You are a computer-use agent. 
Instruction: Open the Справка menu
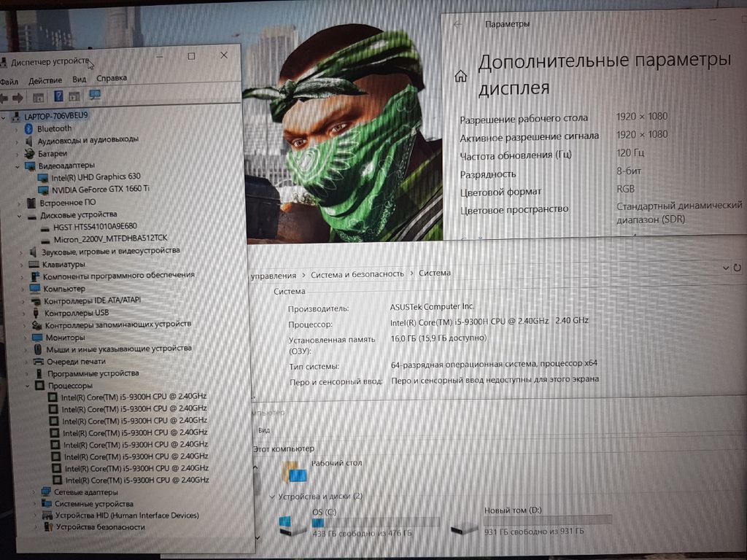pyautogui.click(x=112, y=78)
